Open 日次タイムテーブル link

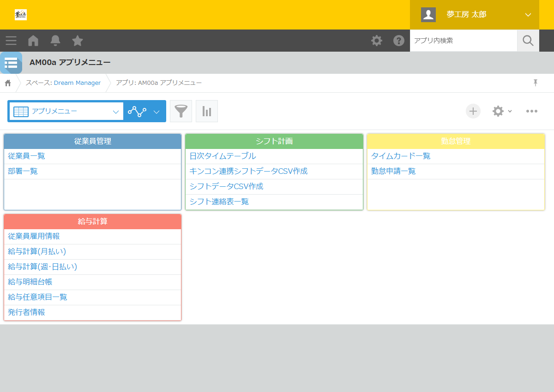[223, 156]
